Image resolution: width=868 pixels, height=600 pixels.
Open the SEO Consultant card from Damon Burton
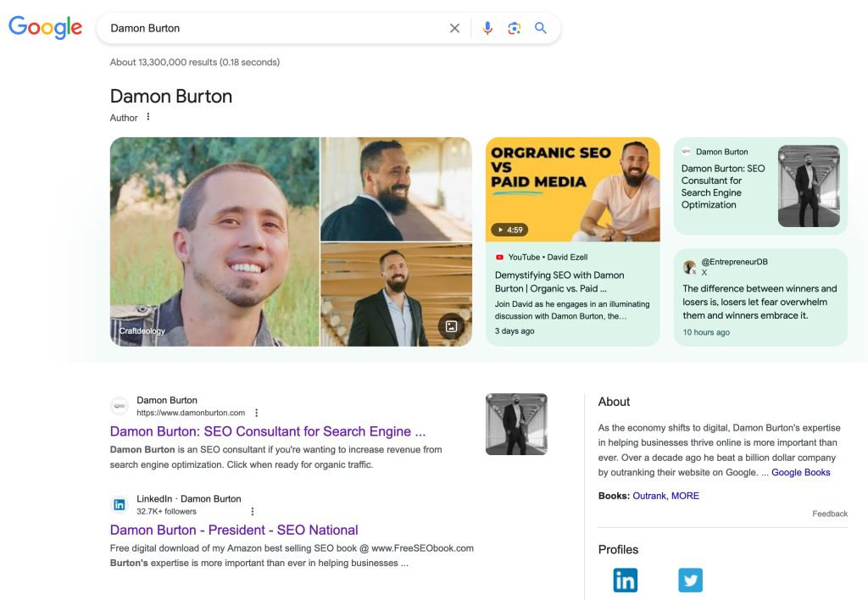point(760,186)
